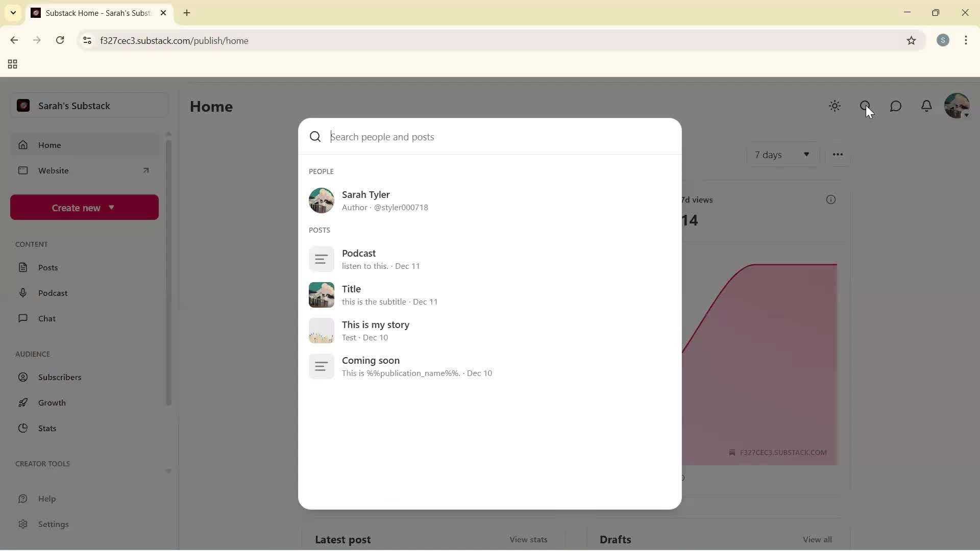Image resolution: width=980 pixels, height=551 pixels.
Task: Click View all next to Drafts
Action: coord(817,539)
